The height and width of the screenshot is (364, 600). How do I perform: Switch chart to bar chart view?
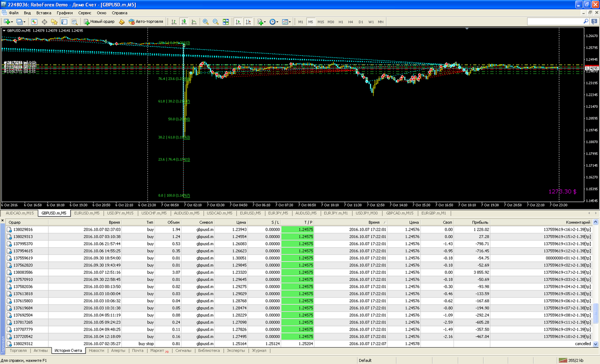[x=173, y=22]
